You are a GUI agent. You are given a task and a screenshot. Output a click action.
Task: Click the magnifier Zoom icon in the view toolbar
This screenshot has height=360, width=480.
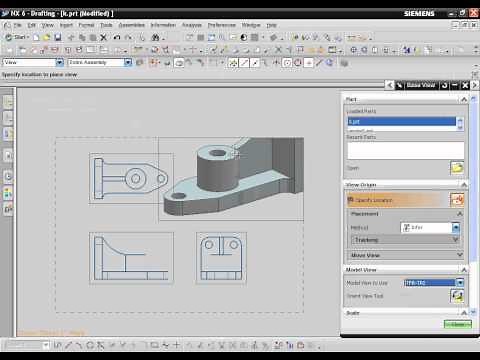click(x=222, y=38)
